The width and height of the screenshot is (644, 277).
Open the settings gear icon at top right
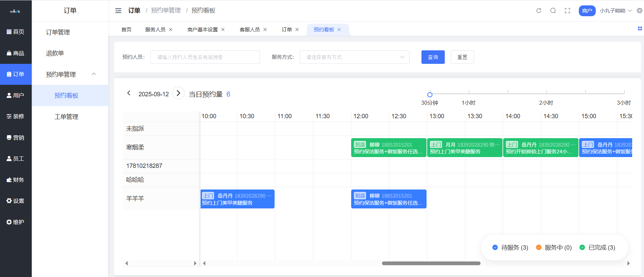click(x=639, y=11)
